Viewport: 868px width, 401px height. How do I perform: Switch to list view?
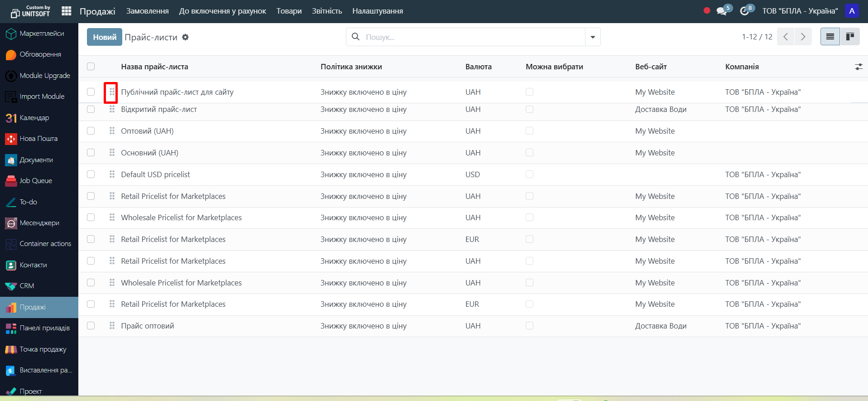[830, 37]
